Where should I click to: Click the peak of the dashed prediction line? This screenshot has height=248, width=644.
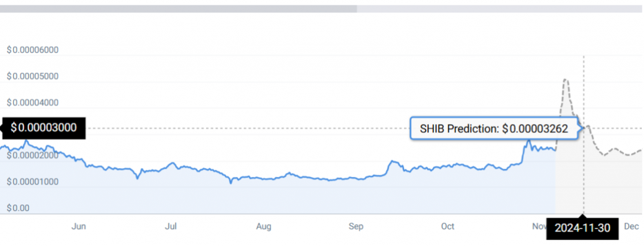pyautogui.click(x=566, y=79)
